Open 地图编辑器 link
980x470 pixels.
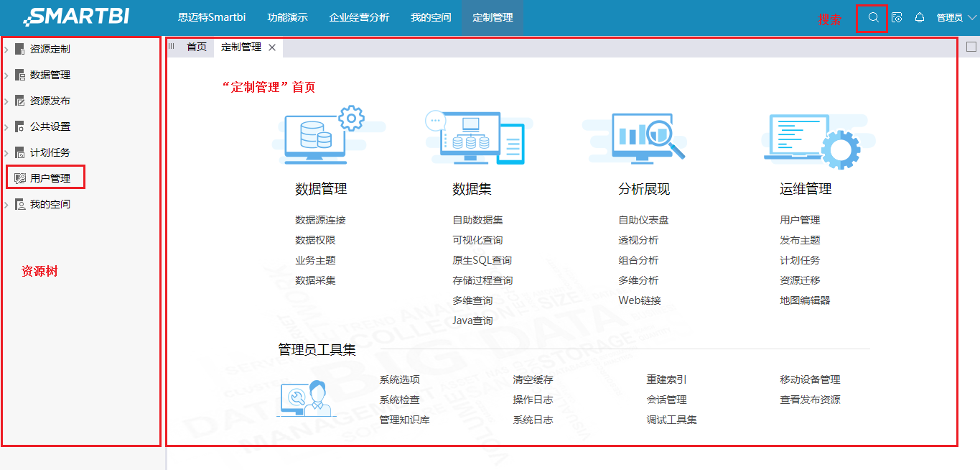pyautogui.click(x=805, y=300)
